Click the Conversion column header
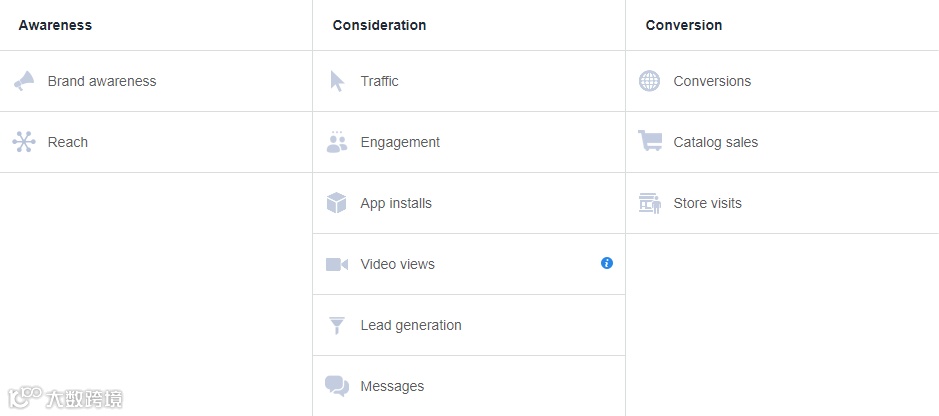 (x=684, y=25)
